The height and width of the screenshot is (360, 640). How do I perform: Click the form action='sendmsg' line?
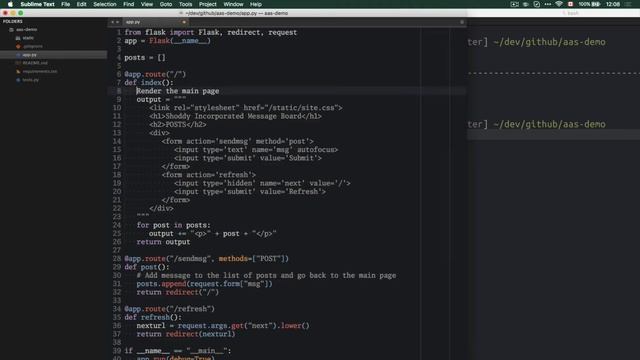[x=238, y=141]
